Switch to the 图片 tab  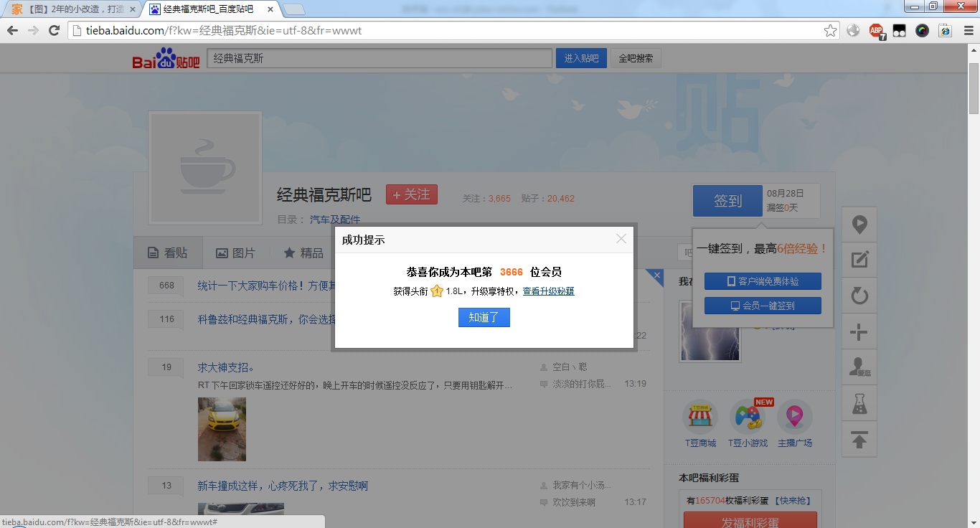(235, 253)
